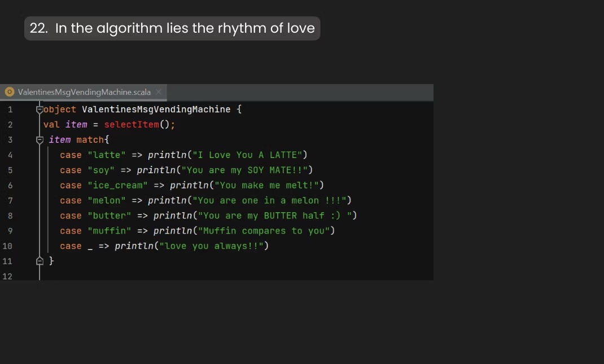Click "You are one in a melon !!!" string
The height and width of the screenshot is (364, 604).
pos(269,201)
